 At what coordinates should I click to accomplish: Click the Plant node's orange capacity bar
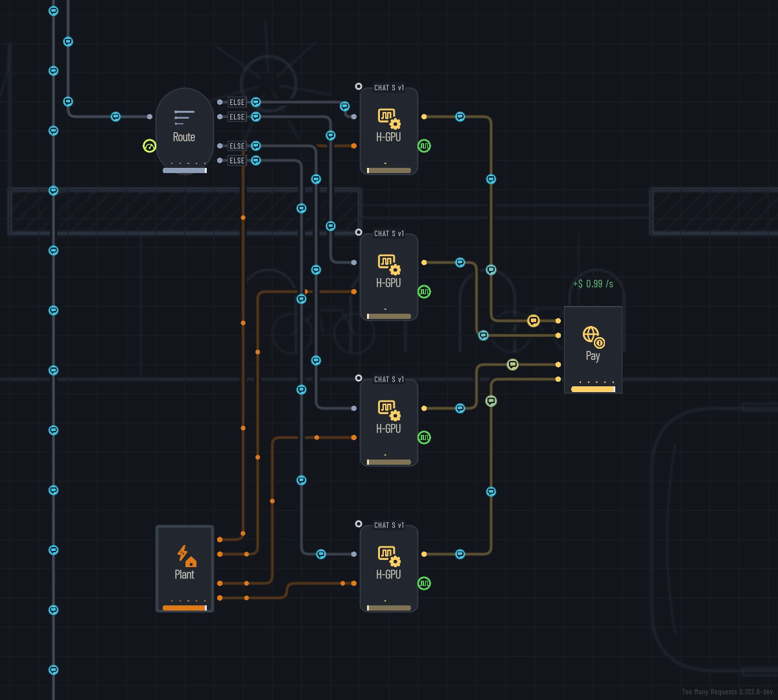[x=185, y=608]
